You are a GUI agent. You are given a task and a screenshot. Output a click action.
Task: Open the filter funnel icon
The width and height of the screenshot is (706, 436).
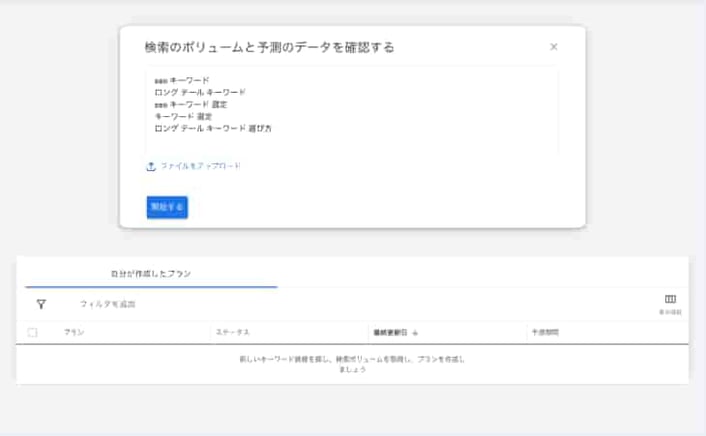tap(41, 304)
